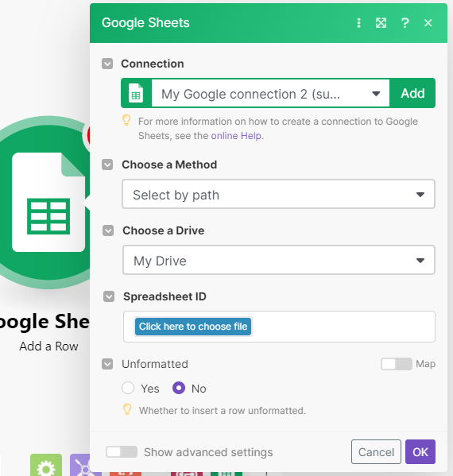Expand the dialog with the fullscreen icon
Viewport: 453px width, 476px height.
tap(381, 23)
